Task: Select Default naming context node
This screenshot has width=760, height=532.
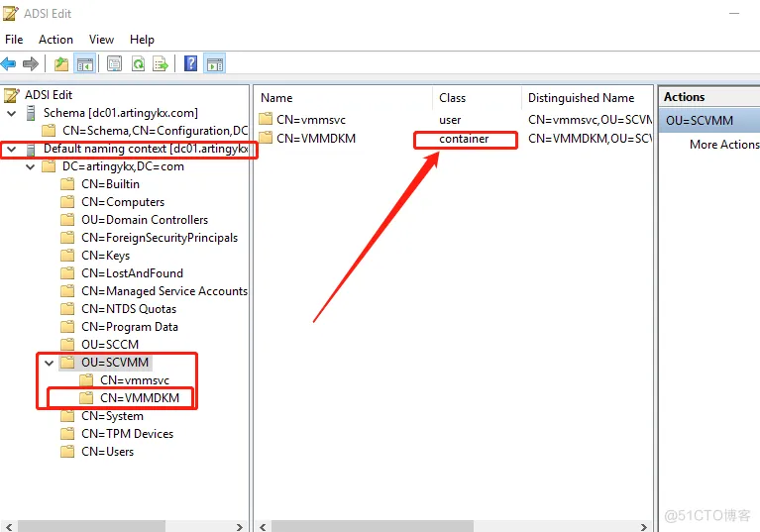Action: click(146, 149)
